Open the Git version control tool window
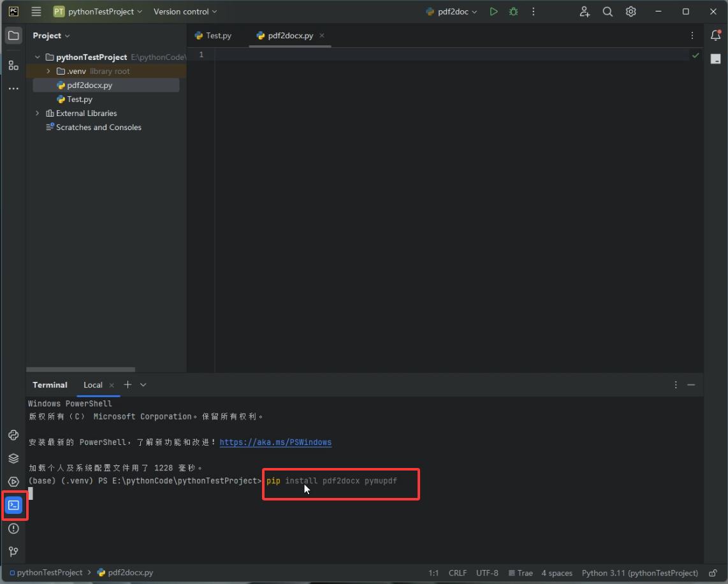728x584 pixels. pyautogui.click(x=13, y=551)
